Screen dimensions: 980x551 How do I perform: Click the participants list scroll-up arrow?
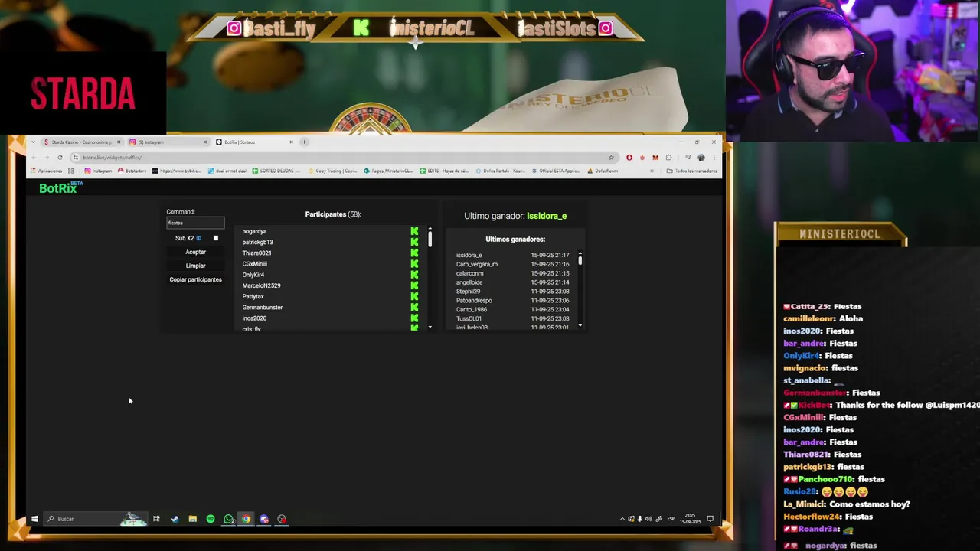coord(430,229)
